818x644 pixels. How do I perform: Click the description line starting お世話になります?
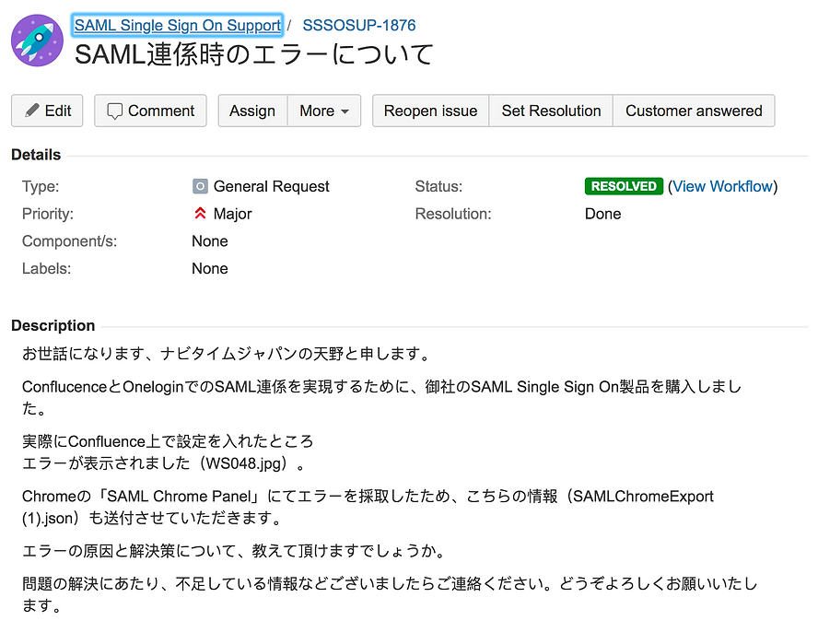pyautogui.click(x=226, y=354)
